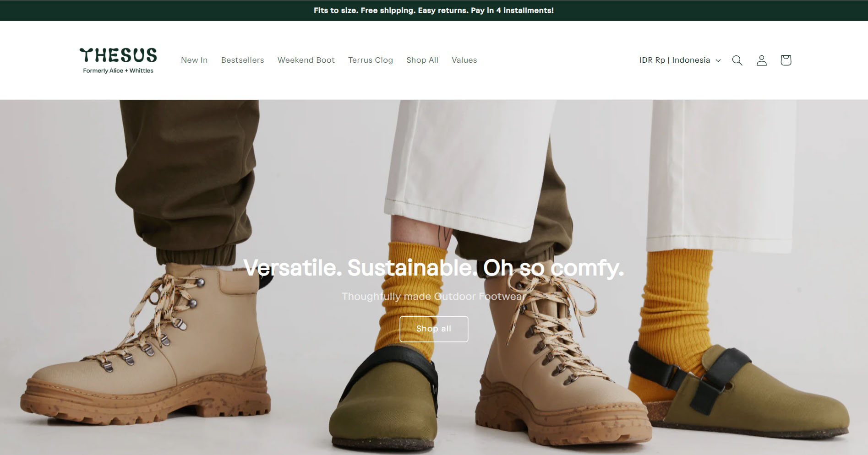The width and height of the screenshot is (868, 455).
Task: Click the 'Versatile. Sustainable. Oh so comfy.' headline
Action: (433, 268)
